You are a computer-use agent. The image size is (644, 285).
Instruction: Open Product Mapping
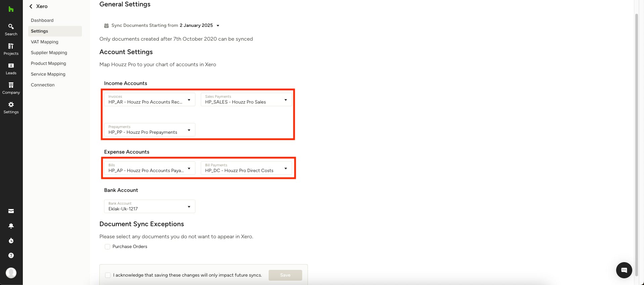coord(55,64)
